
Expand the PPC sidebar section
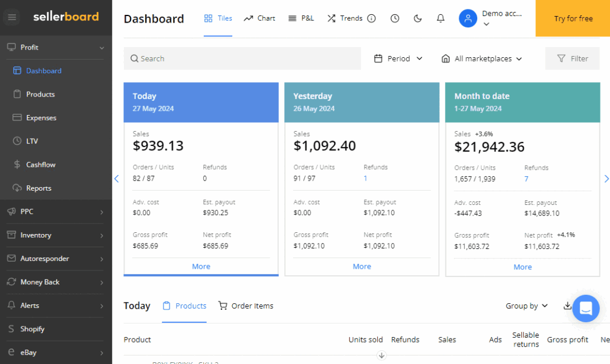(55, 211)
